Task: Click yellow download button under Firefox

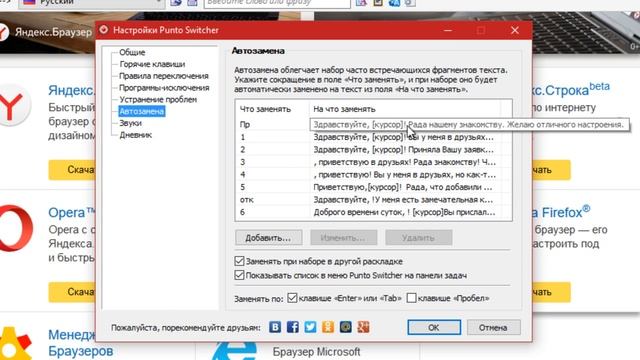Action: 552,292
